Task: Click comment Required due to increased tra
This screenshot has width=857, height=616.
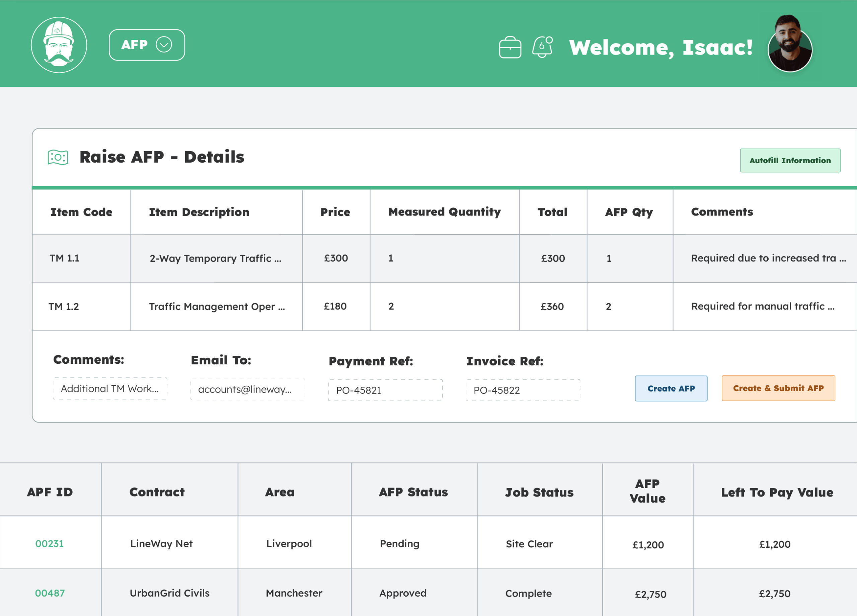Action: click(769, 258)
